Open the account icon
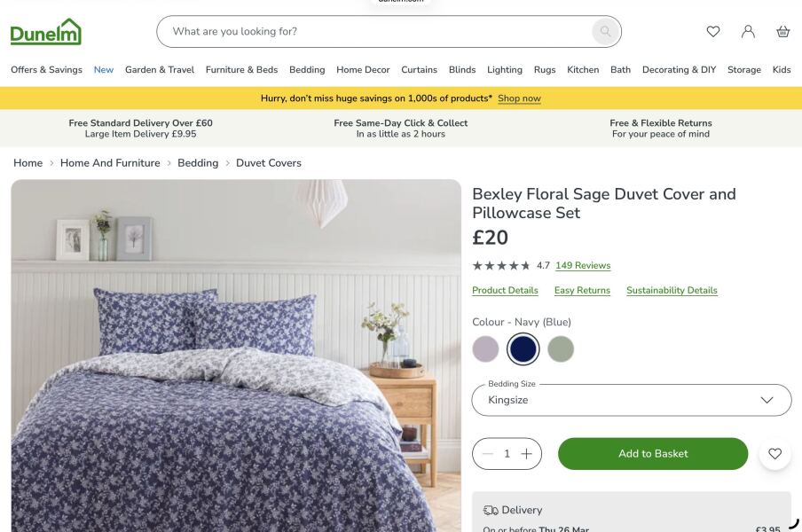This screenshot has height=532, width=802. 748,31
